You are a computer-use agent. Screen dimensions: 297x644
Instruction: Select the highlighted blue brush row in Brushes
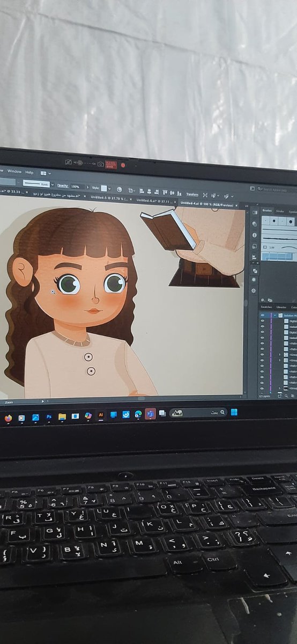pyautogui.click(x=277, y=257)
